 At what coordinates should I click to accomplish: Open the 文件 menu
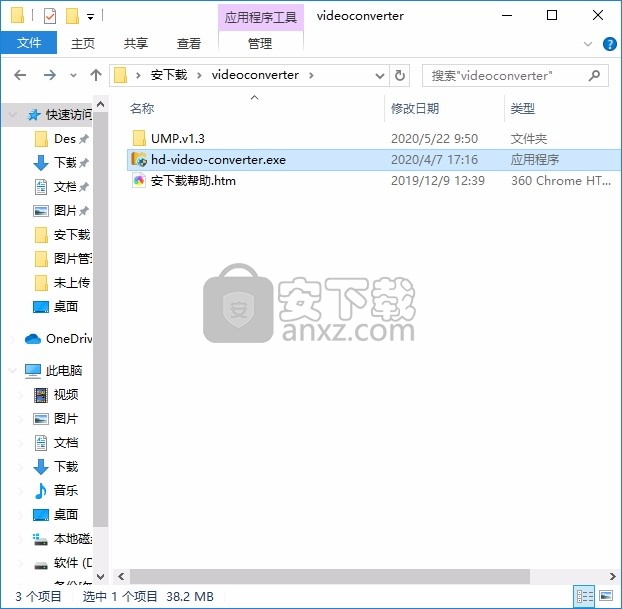[x=29, y=42]
